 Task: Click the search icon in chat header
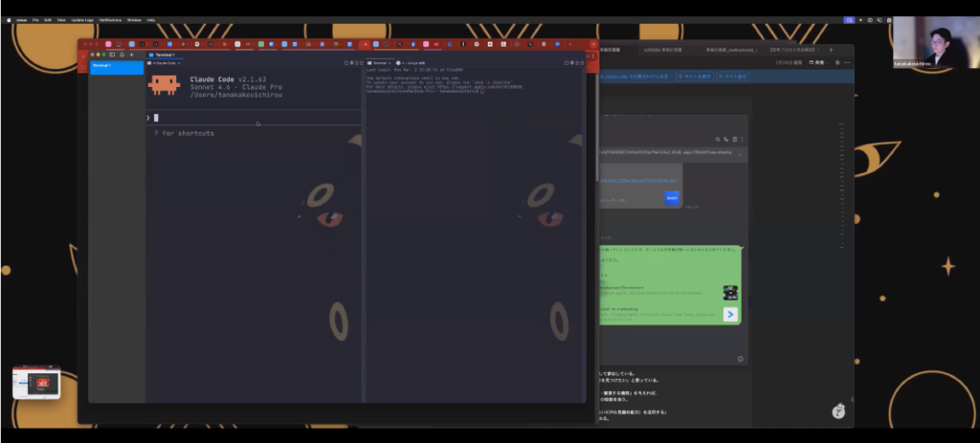click(x=718, y=140)
